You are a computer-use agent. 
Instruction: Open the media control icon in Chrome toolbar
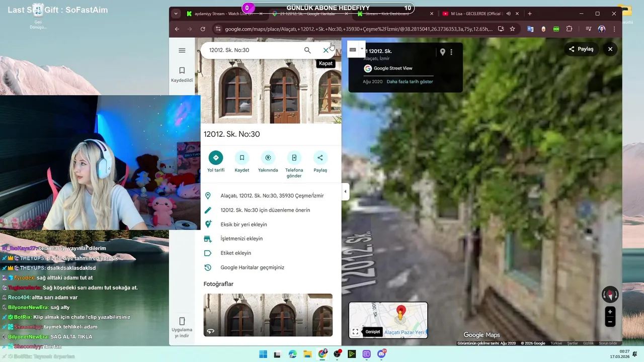pos(589,29)
